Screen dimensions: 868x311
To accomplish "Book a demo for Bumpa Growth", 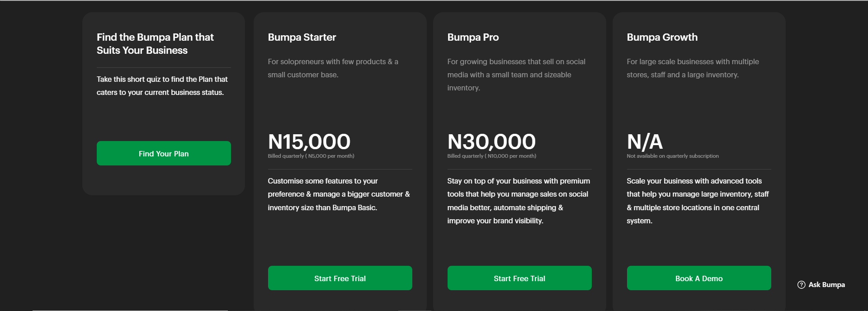I will pyautogui.click(x=698, y=278).
